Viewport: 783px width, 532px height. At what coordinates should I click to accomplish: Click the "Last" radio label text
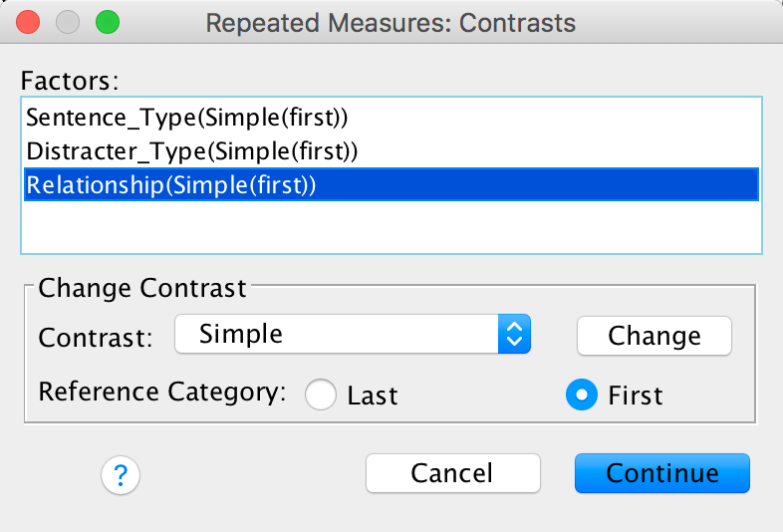(x=373, y=396)
